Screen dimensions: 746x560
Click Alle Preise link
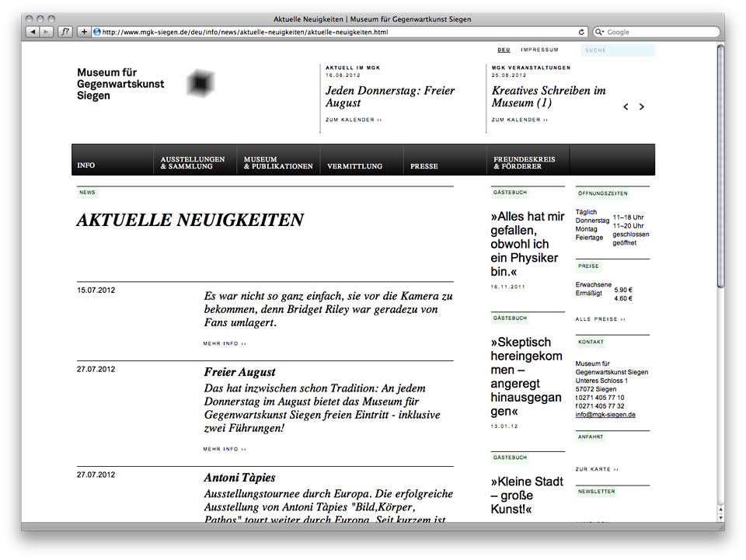click(600, 319)
